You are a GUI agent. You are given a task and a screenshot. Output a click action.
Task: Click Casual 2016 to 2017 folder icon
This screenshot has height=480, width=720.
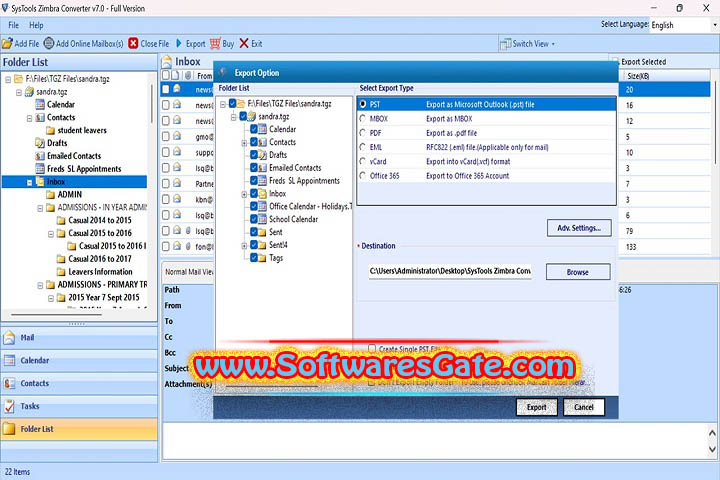pyautogui.click(x=61, y=259)
